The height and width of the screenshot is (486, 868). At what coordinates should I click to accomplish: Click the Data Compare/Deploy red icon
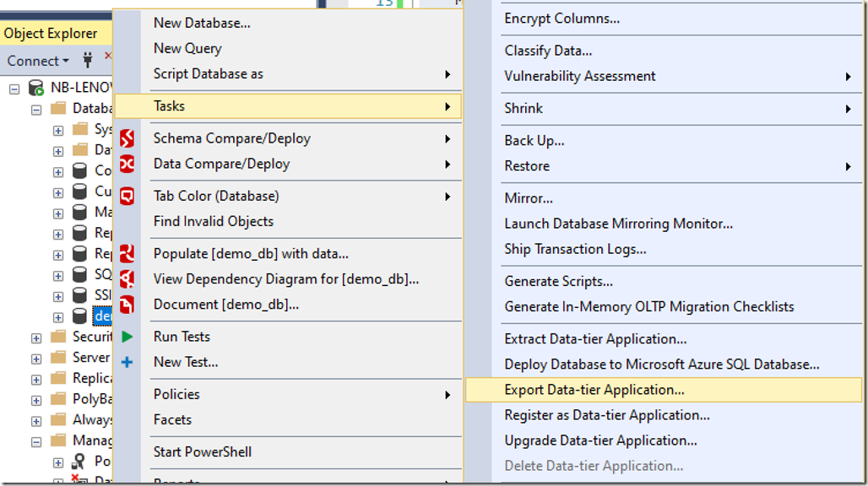click(127, 164)
